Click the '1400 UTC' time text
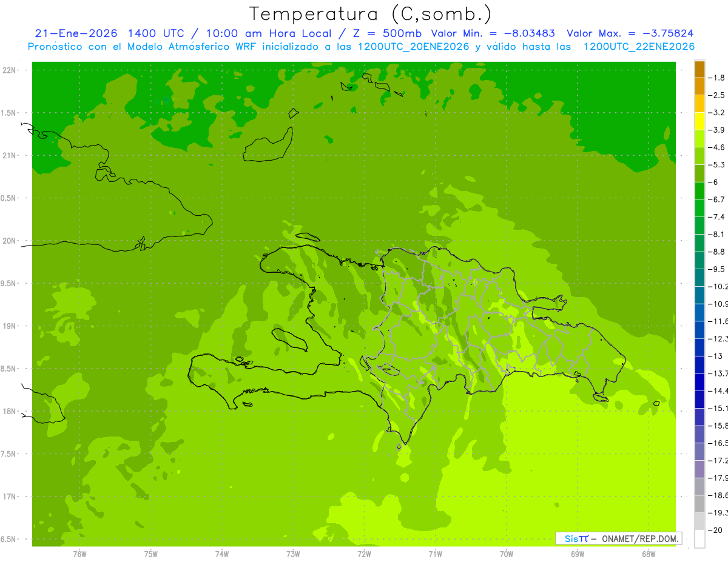This screenshot has height=562, width=728. tap(155, 33)
